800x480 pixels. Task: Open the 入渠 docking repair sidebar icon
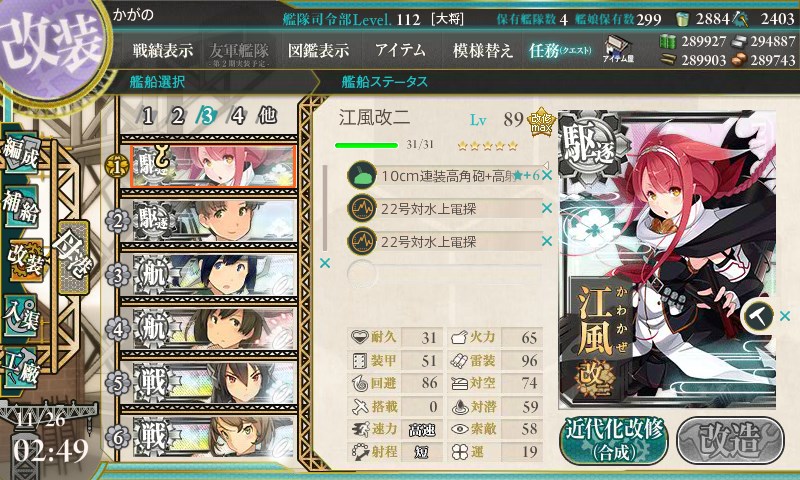(x=21, y=316)
